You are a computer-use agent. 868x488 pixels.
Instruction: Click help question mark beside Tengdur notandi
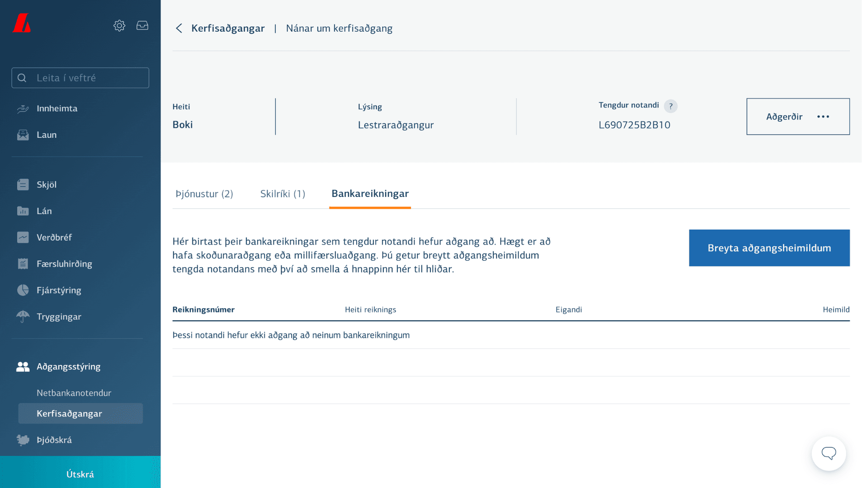coord(671,106)
